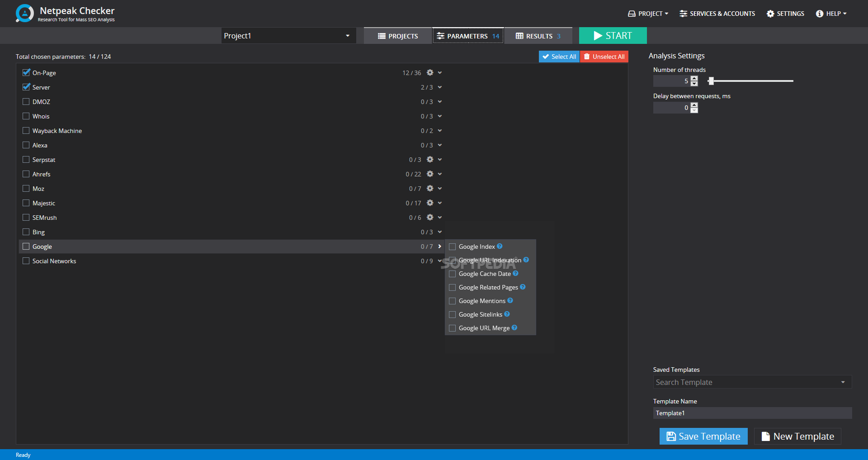Collapse the Google parameter group
Viewport: 868px width, 460px height.
pyautogui.click(x=439, y=246)
